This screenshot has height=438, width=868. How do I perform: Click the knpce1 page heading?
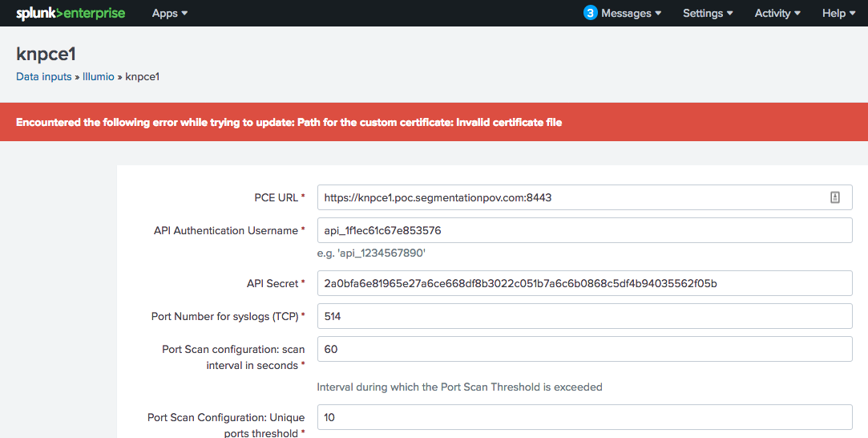point(46,55)
